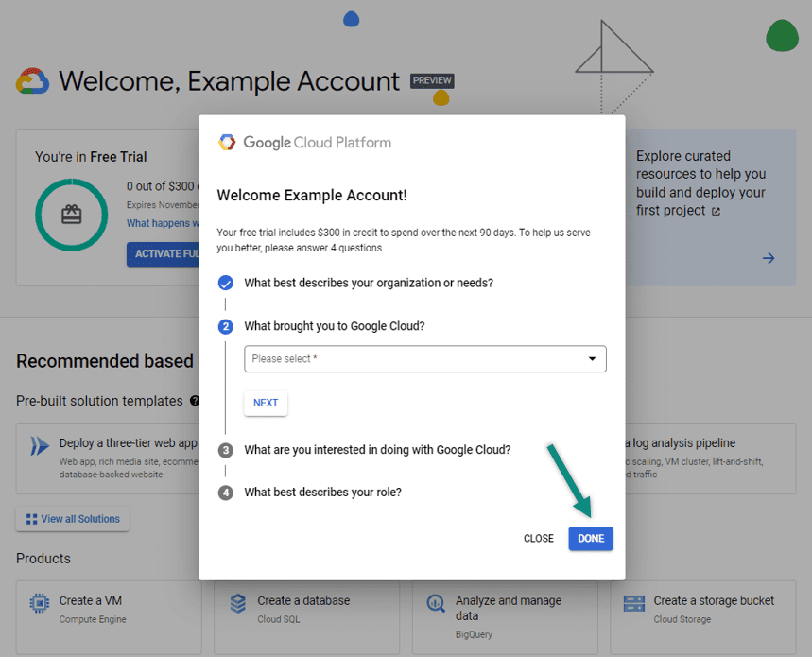The width and height of the screenshot is (812, 657).
Task: Click the Google Cloud logo beside the Welcome heading
Action: pyautogui.click(x=33, y=80)
